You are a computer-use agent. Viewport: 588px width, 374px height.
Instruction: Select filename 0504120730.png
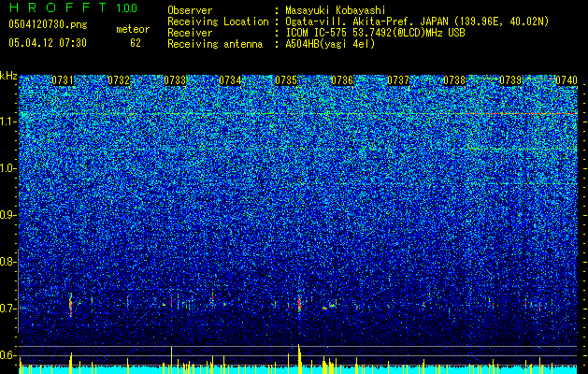[48, 25]
